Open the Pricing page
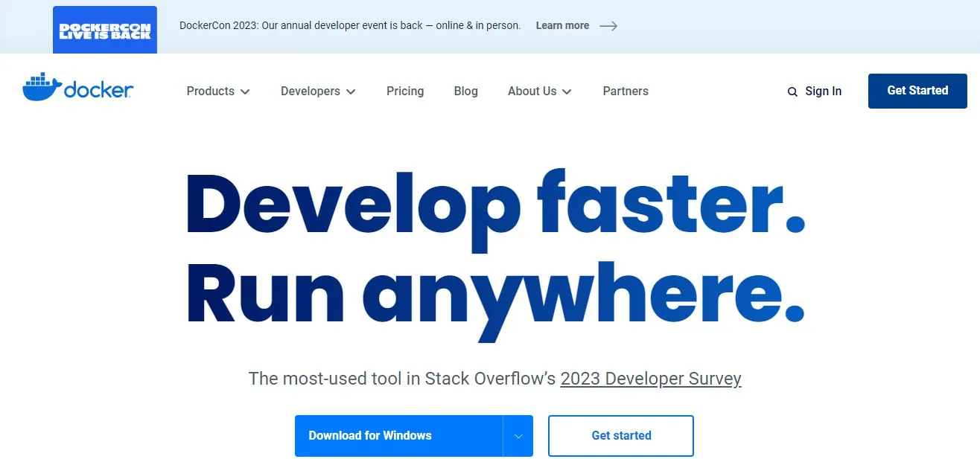 (x=405, y=91)
